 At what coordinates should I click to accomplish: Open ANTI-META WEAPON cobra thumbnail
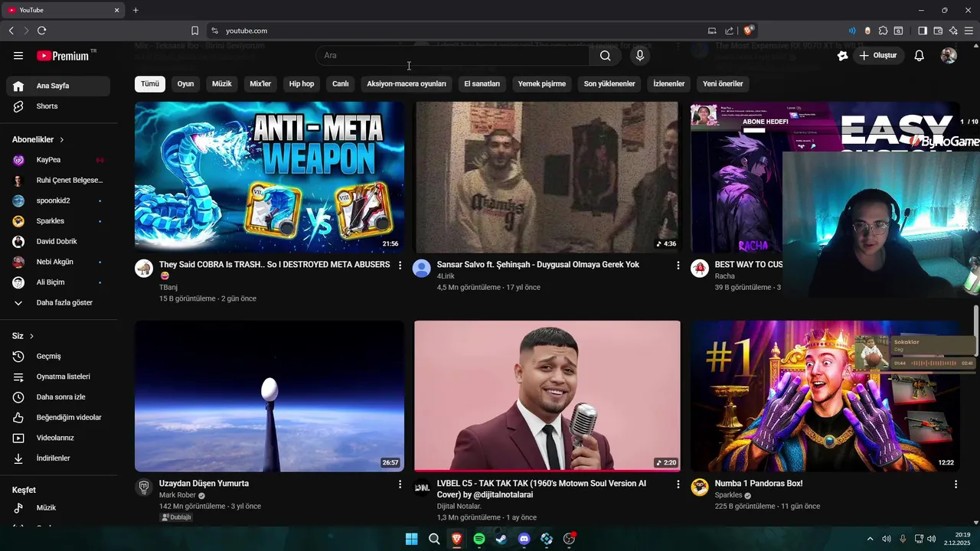(x=269, y=177)
